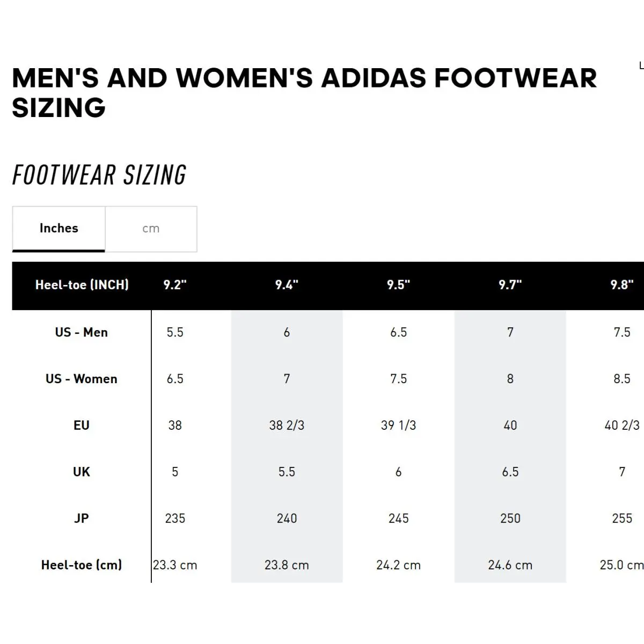Click the Footwear Sizing heading
The image size is (644, 644).
99,175
